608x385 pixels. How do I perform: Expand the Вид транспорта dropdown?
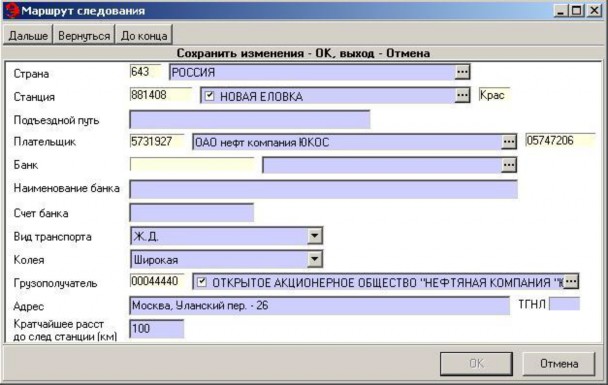(314, 236)
